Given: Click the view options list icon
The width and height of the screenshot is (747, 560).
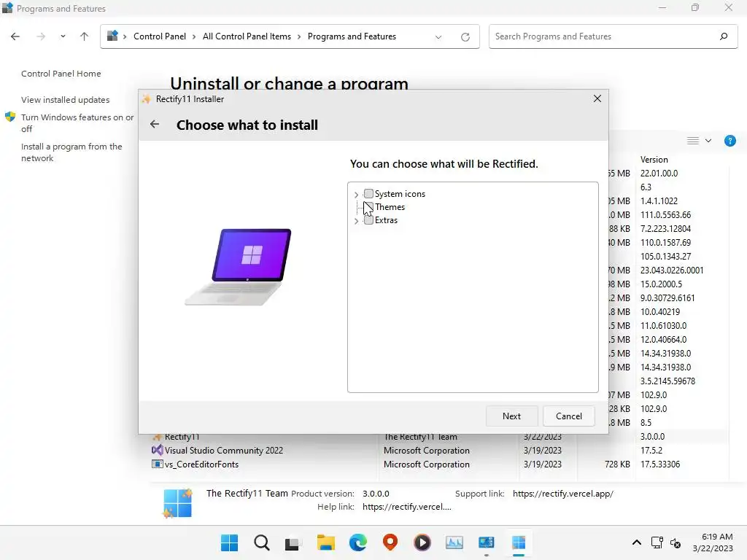Looking at the screenshot, I should tap(693, 141).
